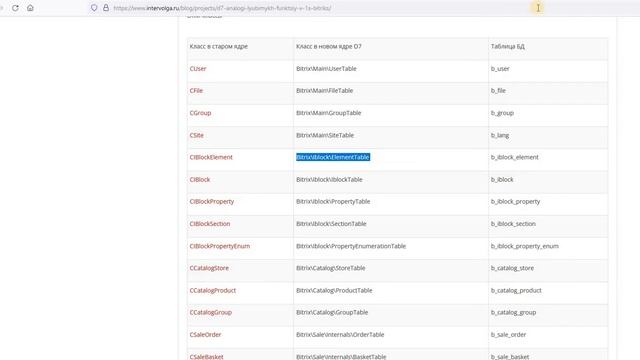
Task: Open the CCatalogGroup link
Action: coord(211,312)
